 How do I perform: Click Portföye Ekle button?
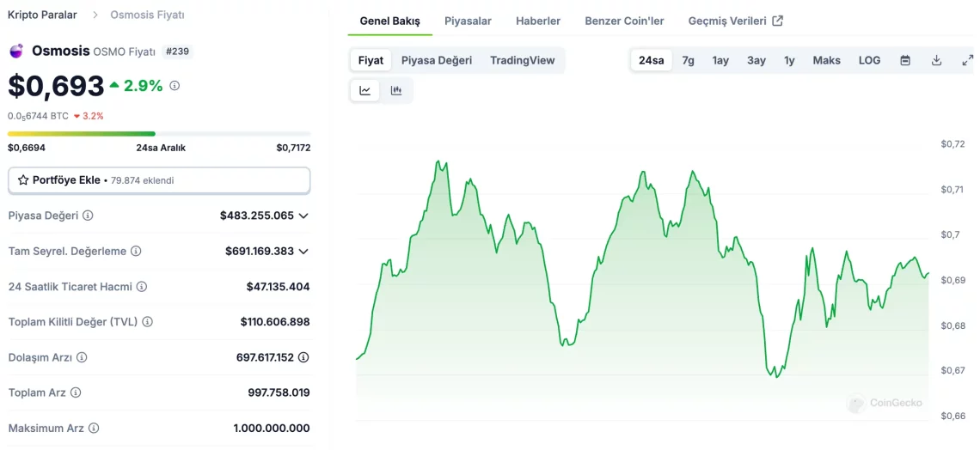(x=159, y=180)
